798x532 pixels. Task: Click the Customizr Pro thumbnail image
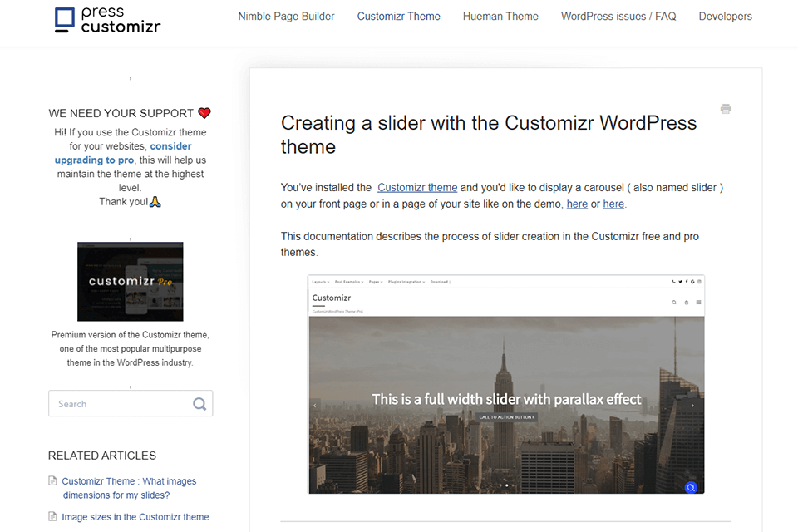(x=131, y=282)
